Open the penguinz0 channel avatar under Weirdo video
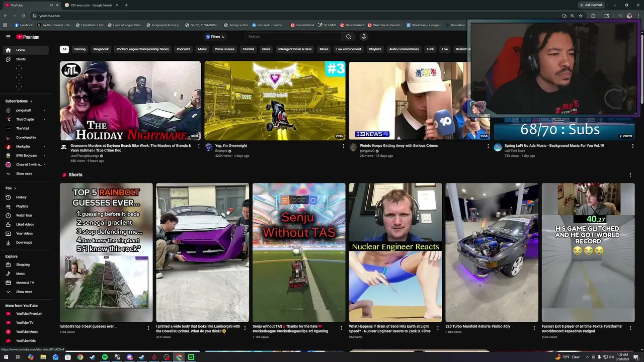Viewport: 644px width, 362px height. coord(353,147)
